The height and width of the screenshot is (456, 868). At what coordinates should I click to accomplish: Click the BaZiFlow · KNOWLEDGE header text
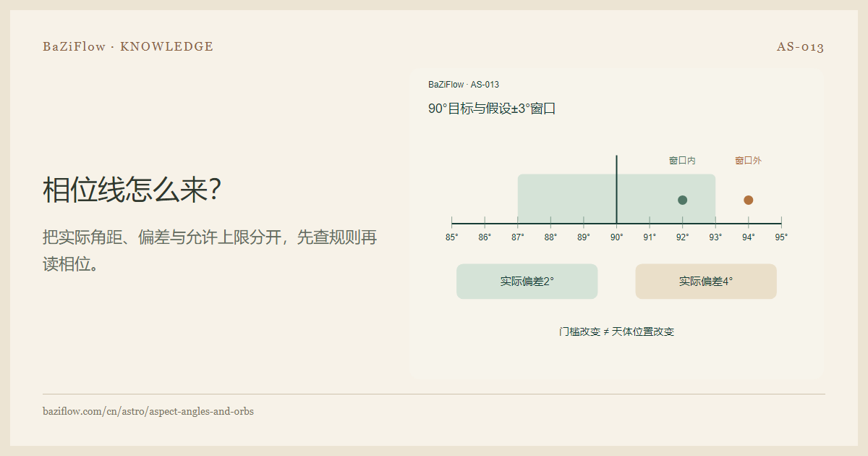[x=128, y=46]
